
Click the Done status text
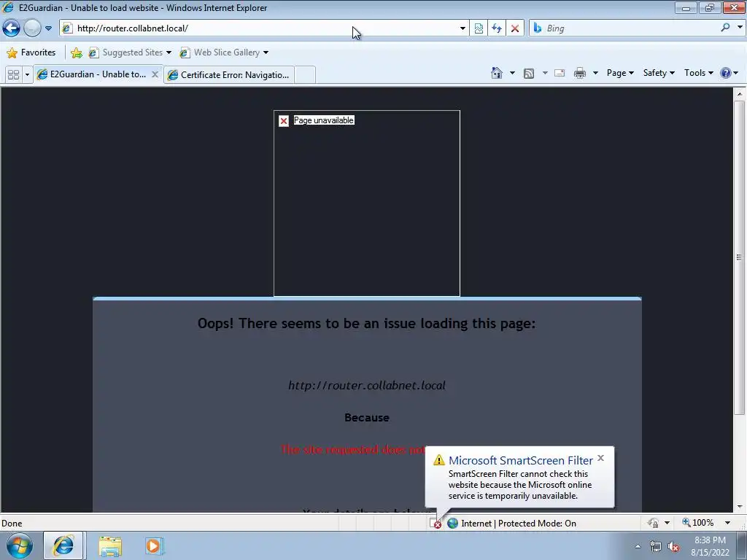tap(12, 524)
